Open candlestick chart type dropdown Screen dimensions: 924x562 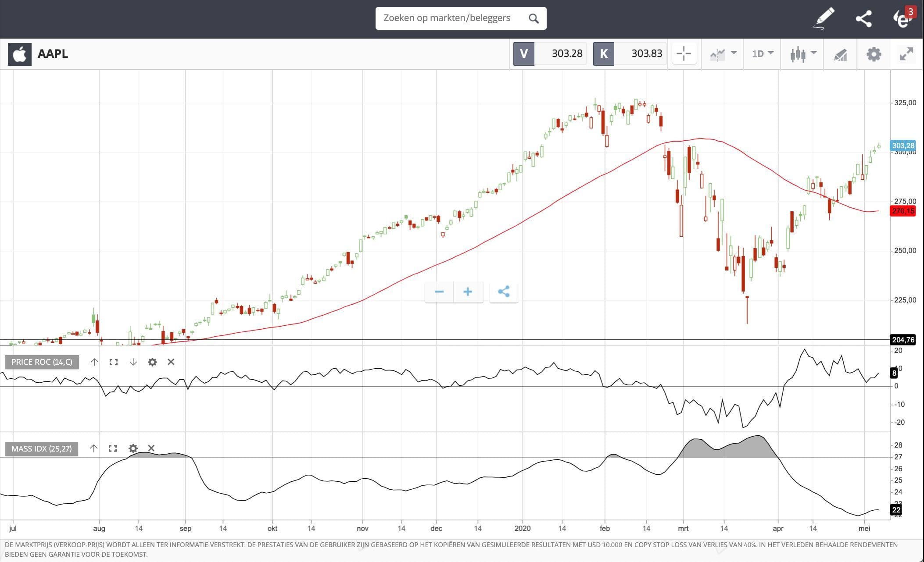[x=803, y=54]
